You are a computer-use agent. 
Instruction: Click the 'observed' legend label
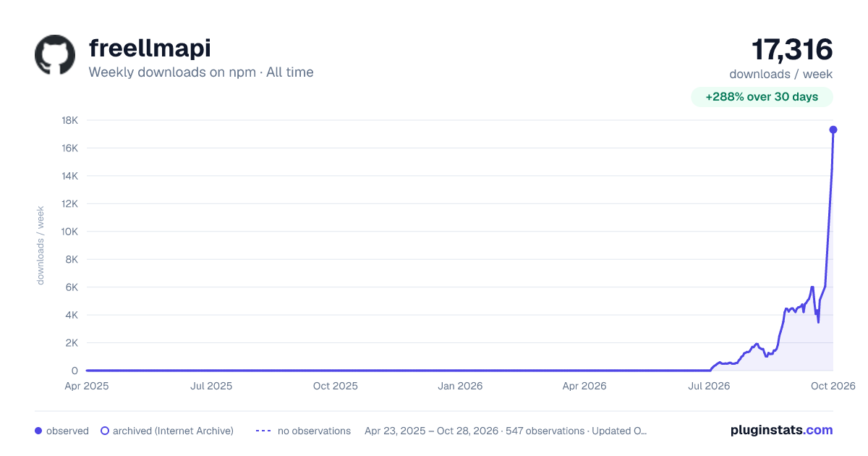click(67, 431)
